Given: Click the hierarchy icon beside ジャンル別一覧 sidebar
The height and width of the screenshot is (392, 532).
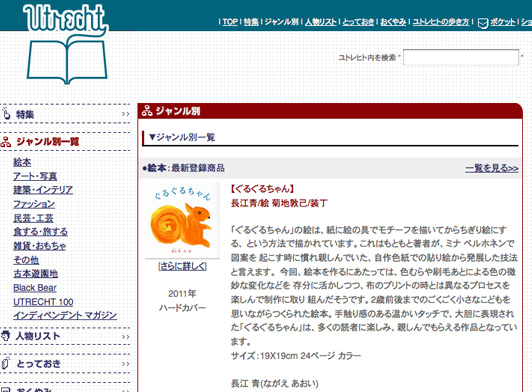Looking at the screenshot, I should [6, 142].
